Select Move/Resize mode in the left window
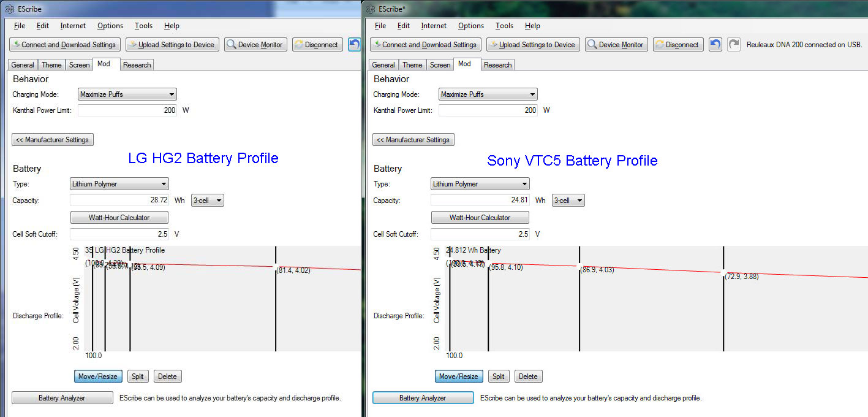The height and width of the screenshot is (417, 868). tap(99, 377)
